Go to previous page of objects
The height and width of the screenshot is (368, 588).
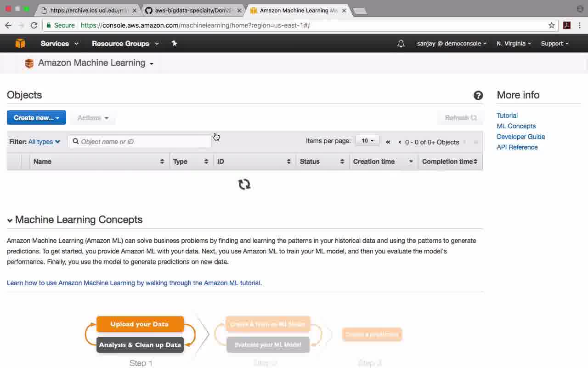coord(400,142)
